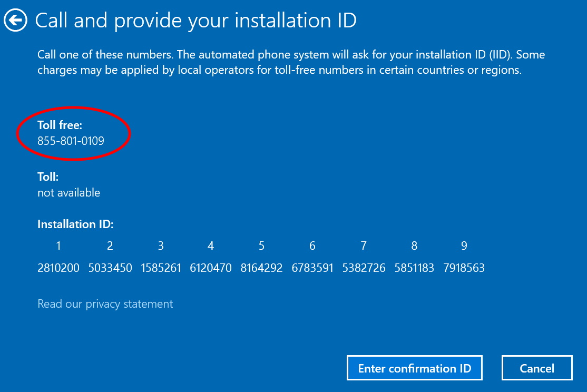
Task: Click installation ID block 5382726
Action: click(x=364, y=268)
